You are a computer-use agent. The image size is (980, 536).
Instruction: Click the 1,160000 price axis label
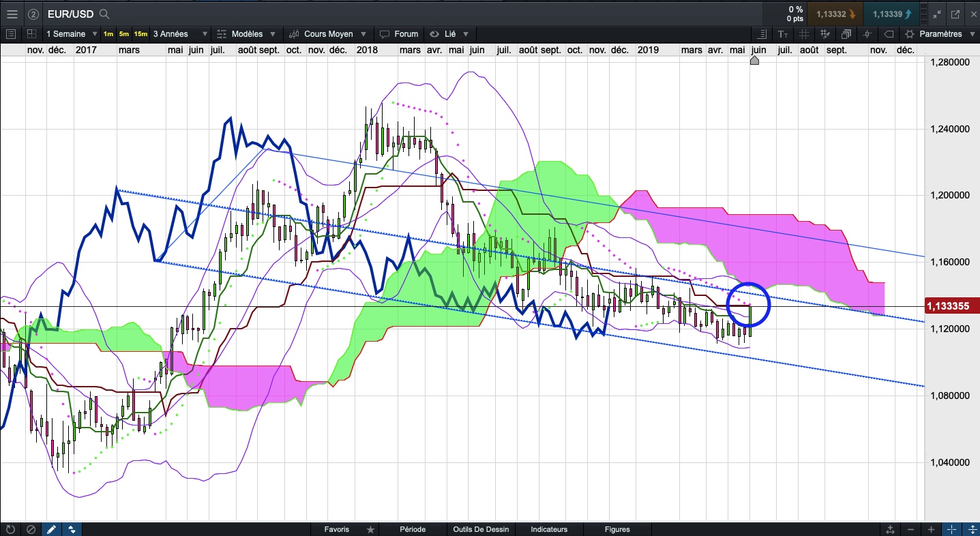[x=949, y=263]
